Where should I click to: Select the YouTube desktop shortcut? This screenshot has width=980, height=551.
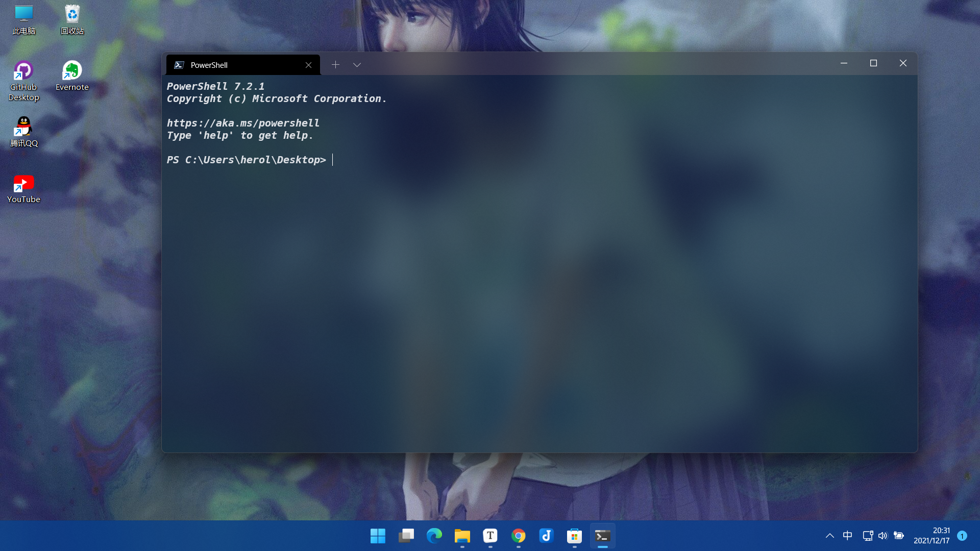pos(23,188)
